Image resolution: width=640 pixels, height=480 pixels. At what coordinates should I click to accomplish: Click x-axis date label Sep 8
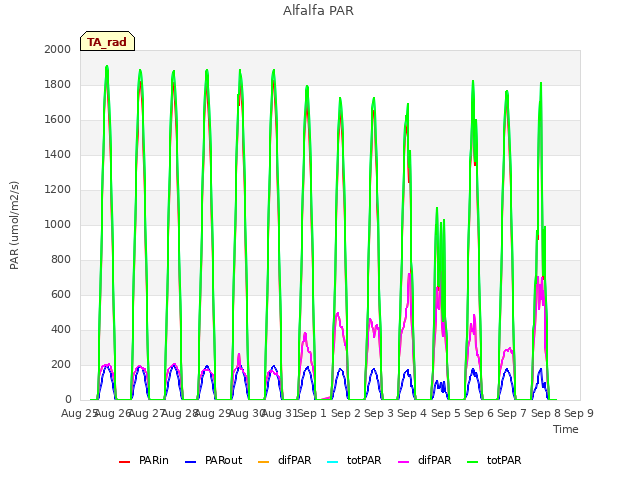click(x=546, y=413)
